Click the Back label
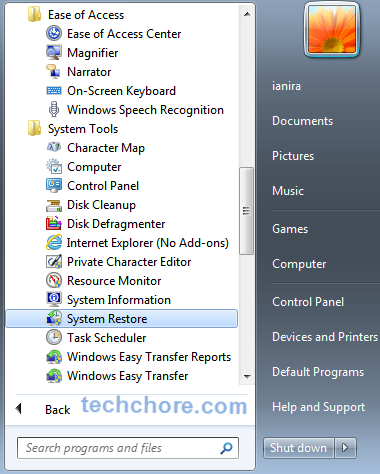 click(x=58, y=410)
